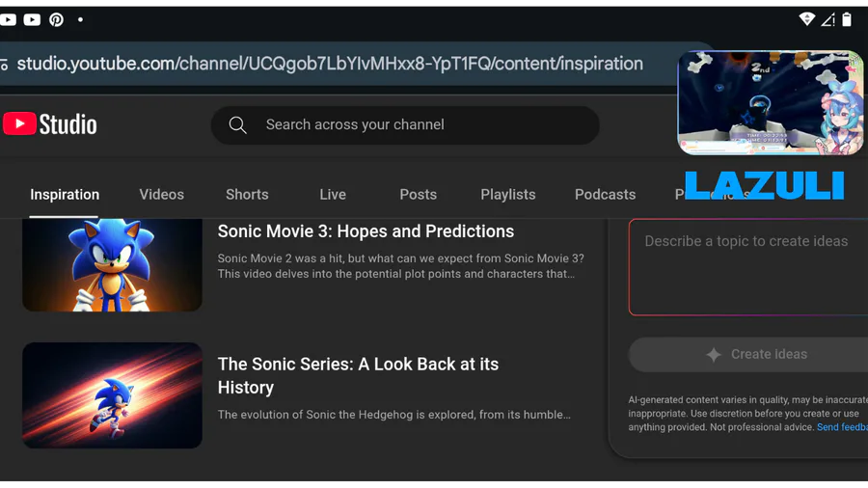
Task: Click the sparkle icon on Create ideas
Action: [714, 355]
